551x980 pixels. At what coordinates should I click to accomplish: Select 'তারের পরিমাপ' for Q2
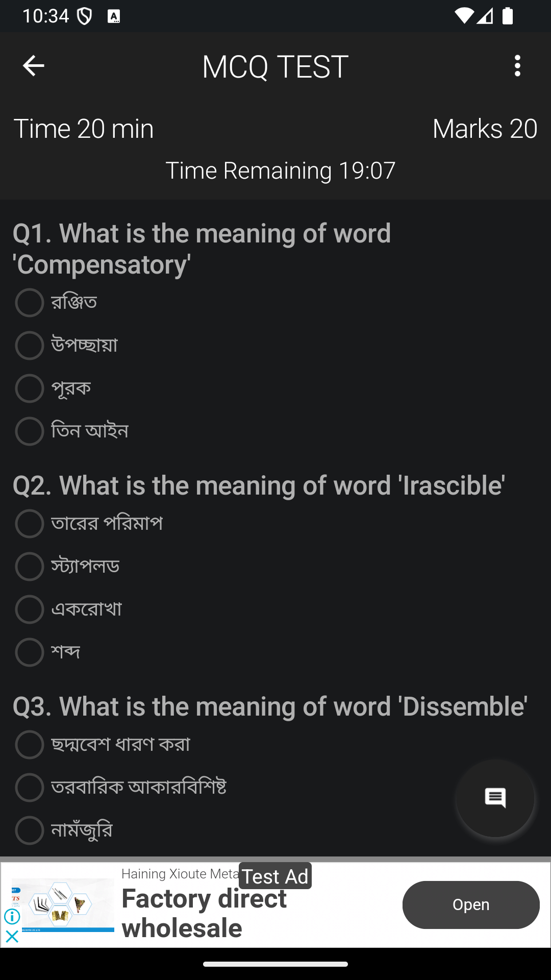(x=30, y=524)
